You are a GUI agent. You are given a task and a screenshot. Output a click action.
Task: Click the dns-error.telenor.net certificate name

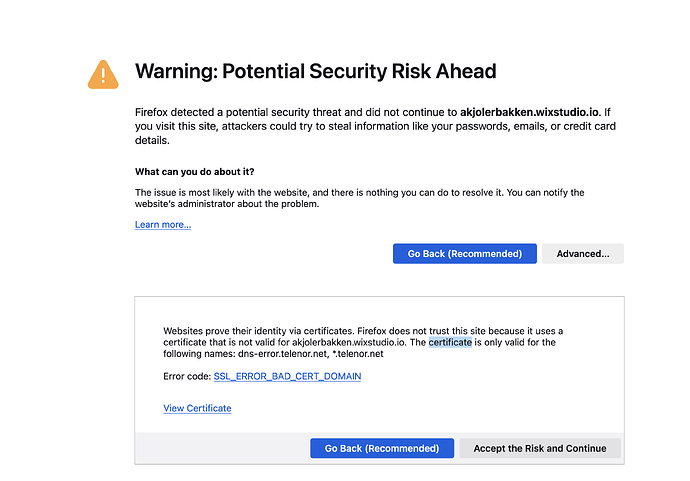272,354
